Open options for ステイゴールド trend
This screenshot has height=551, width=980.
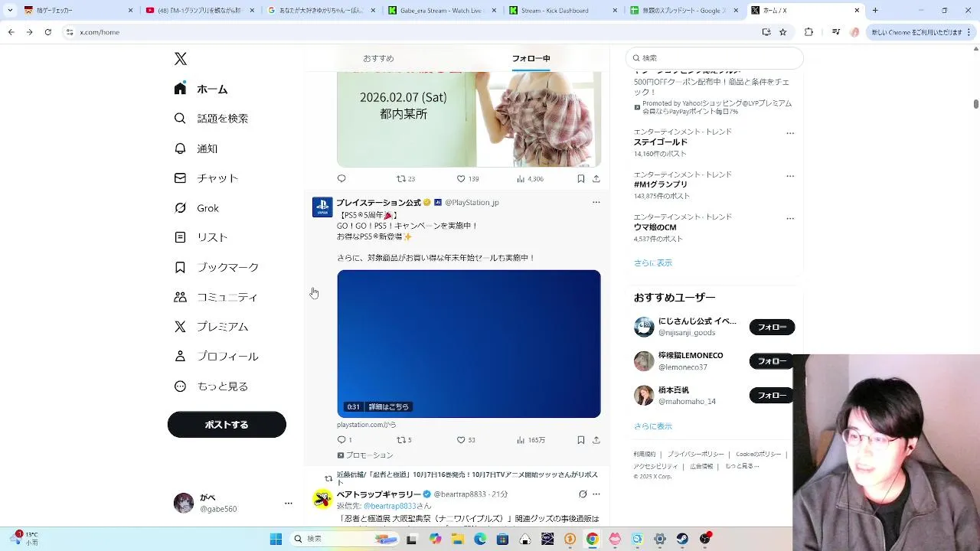tap(790, 133)
